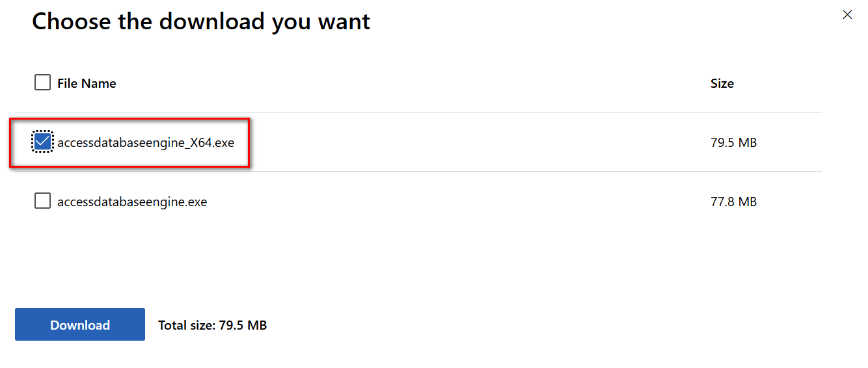Close the download dialog with the X
This screenshot has width=868, height=368.
(x=847, y=15)
